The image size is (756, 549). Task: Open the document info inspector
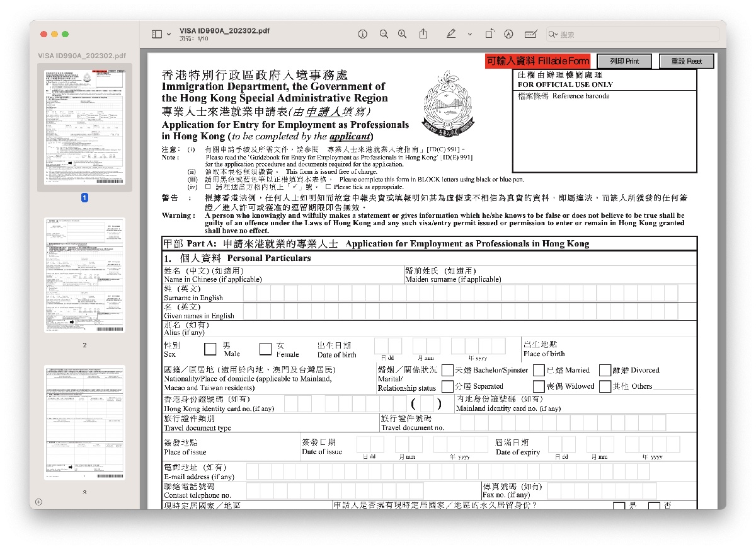(363, 34)
